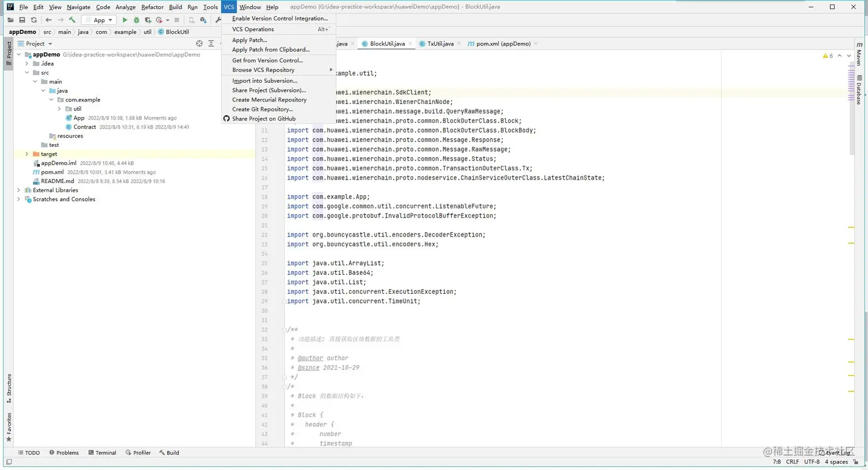868x470 pixels.
Task: Click the Synchronize refresh icon
Action: click(x=34, y=20)
